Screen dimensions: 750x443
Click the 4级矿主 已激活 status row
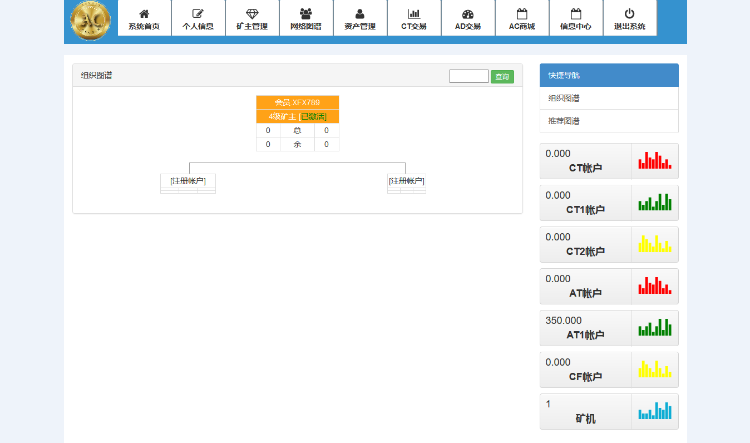pos(298,117)
